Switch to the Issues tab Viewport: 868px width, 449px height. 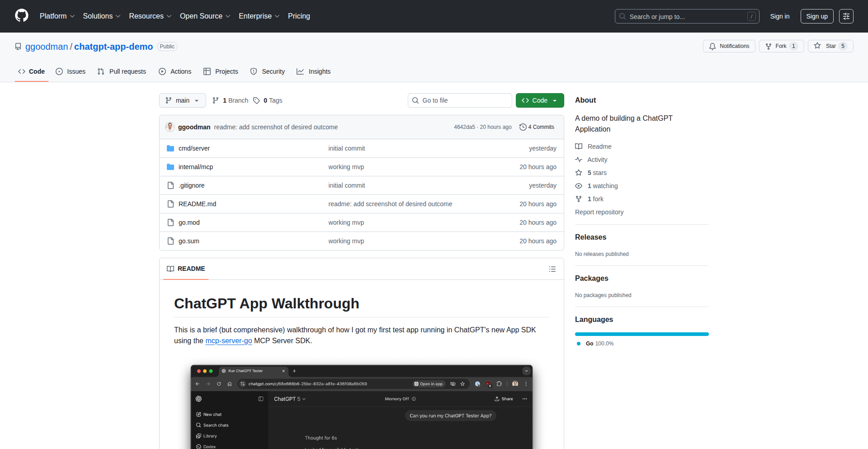coord(71,71)
